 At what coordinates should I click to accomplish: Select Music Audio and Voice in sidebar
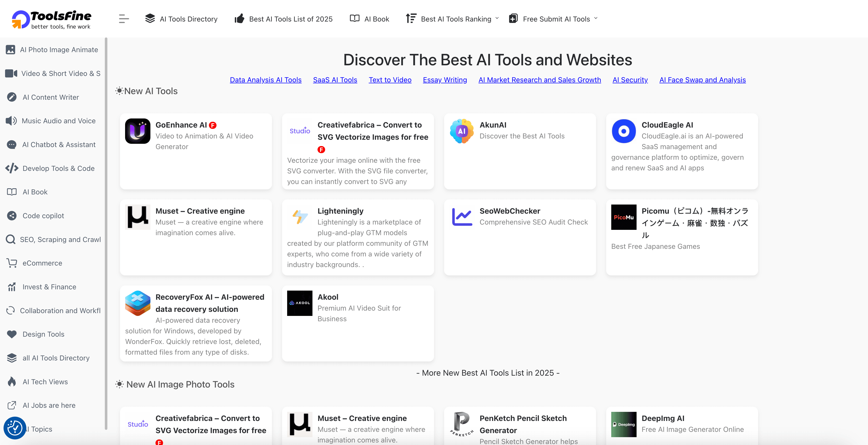pyautogui.click(x=59, y=121)
